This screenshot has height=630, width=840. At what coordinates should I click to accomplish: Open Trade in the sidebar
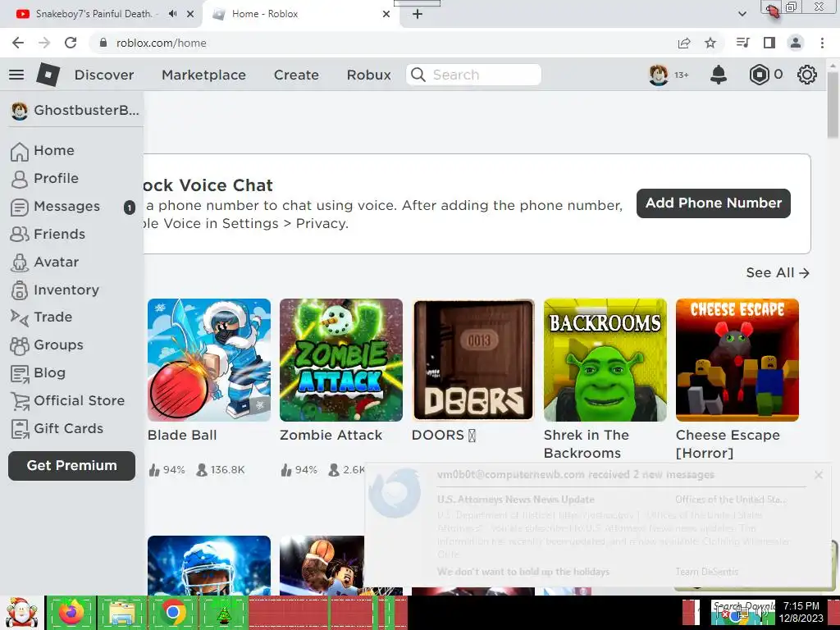pyautogui.click(x=42, y=317)
